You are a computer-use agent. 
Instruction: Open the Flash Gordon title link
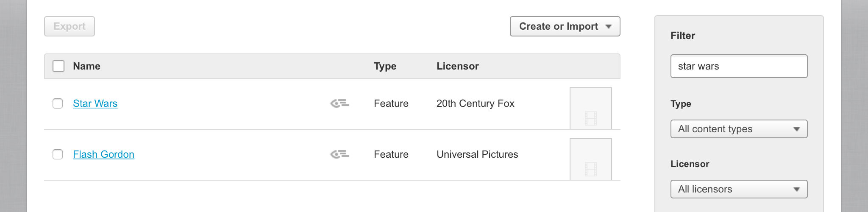click(x=103, y=154)
